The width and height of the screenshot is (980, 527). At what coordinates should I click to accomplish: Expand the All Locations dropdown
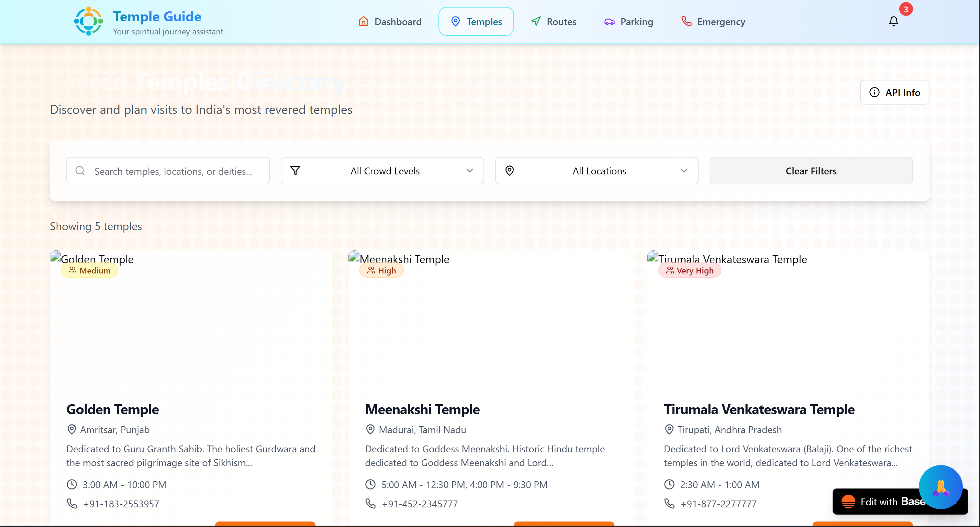coord(596,171)
